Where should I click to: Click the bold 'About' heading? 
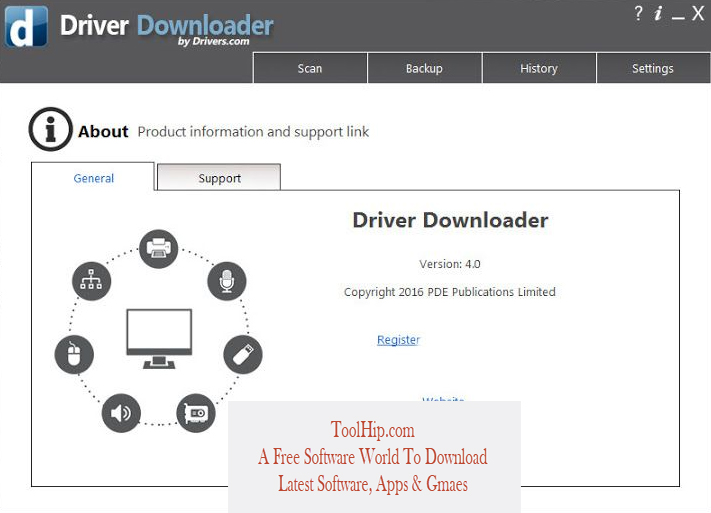coord(103,132)
